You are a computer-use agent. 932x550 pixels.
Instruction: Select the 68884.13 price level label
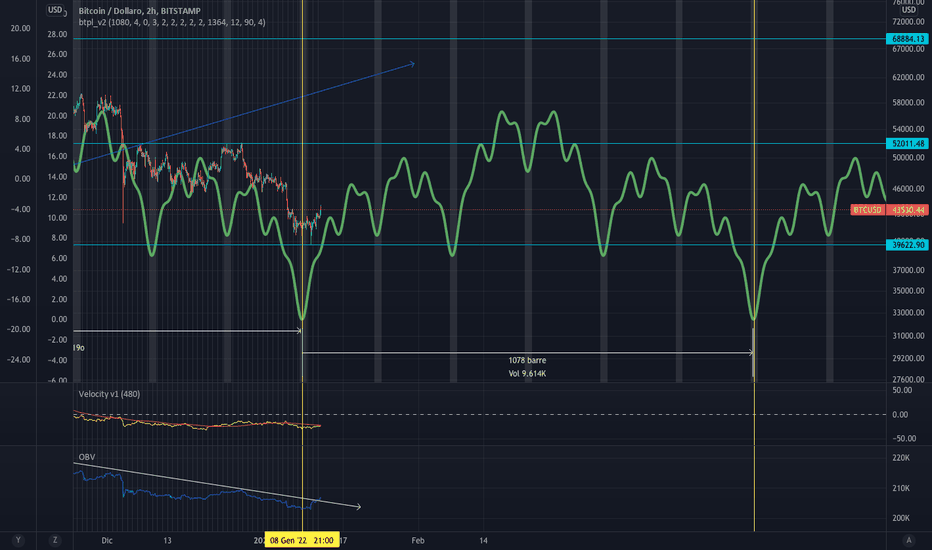(907, 39)
